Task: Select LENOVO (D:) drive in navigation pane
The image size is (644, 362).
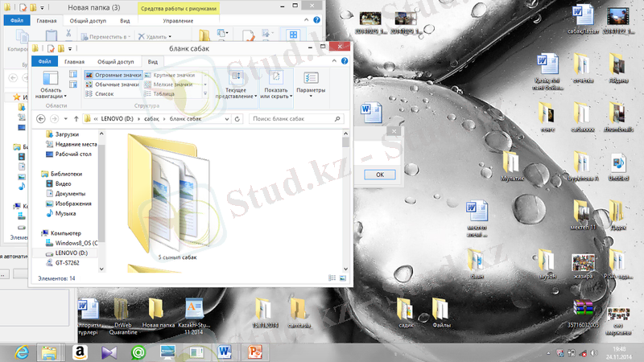Action: [x=71, y=253]
